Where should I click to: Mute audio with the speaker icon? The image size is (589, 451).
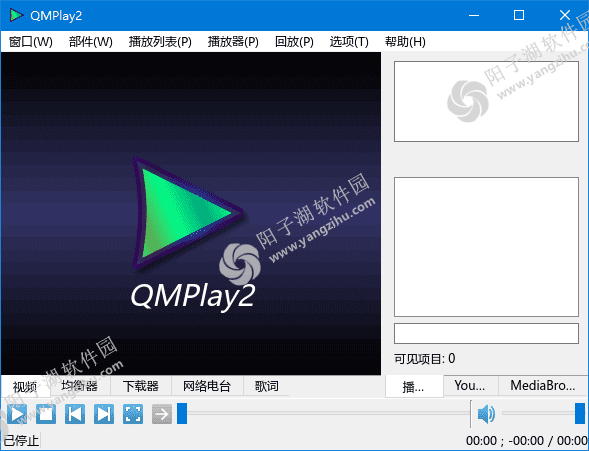click(486, 414)
